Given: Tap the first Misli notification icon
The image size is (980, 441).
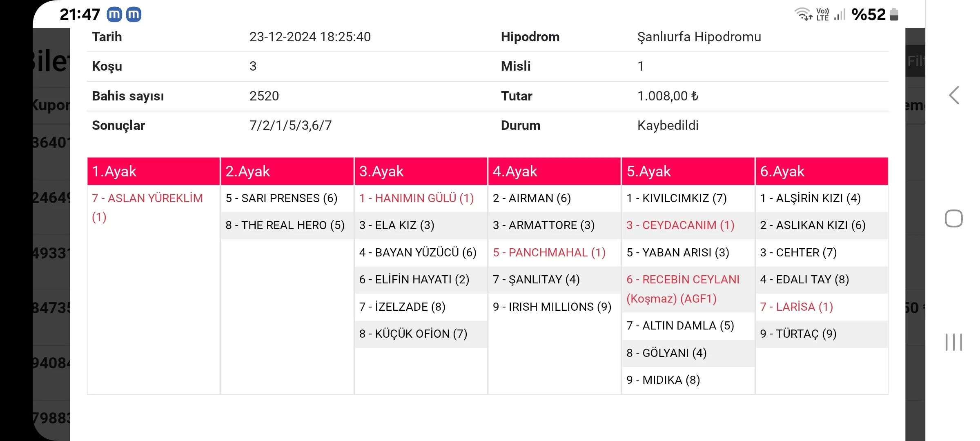Looking at the screenshot, I should click(x=114, y=15).
